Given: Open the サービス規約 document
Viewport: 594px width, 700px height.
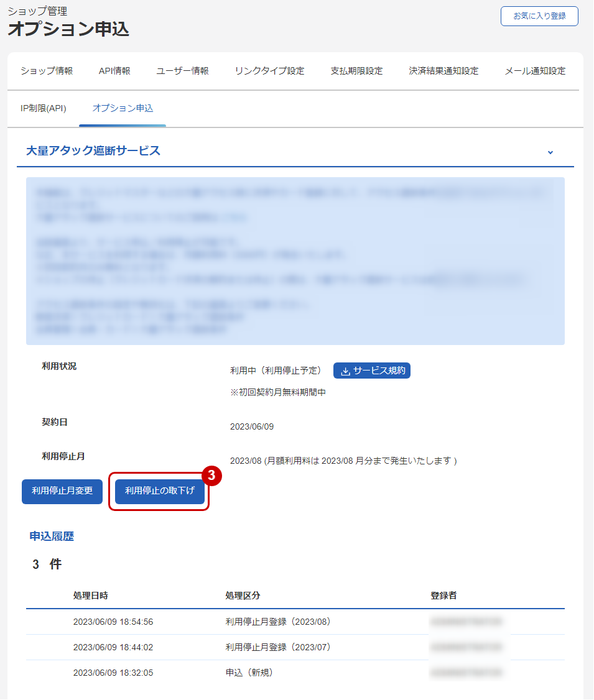Looking at the screenshot, I should [x=371, y=371].
